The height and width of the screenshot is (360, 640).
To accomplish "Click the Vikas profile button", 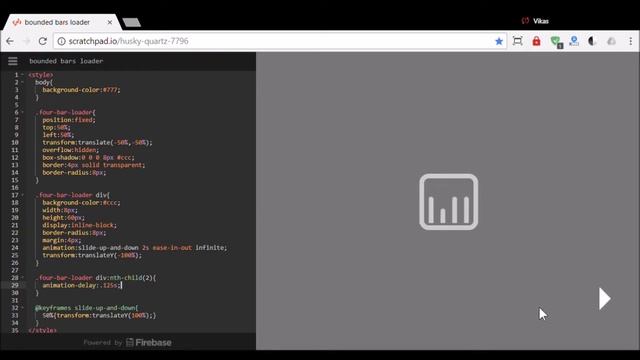I will [x=535, y=21].
